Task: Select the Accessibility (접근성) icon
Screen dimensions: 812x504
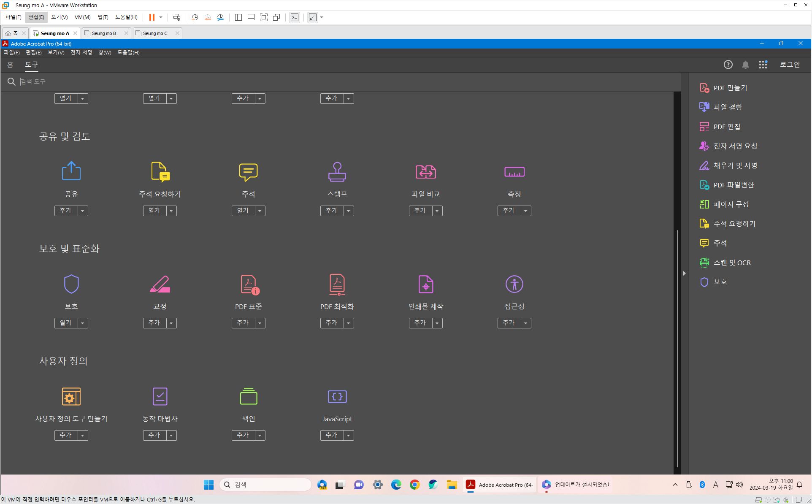Action: (x=514, y=284)
